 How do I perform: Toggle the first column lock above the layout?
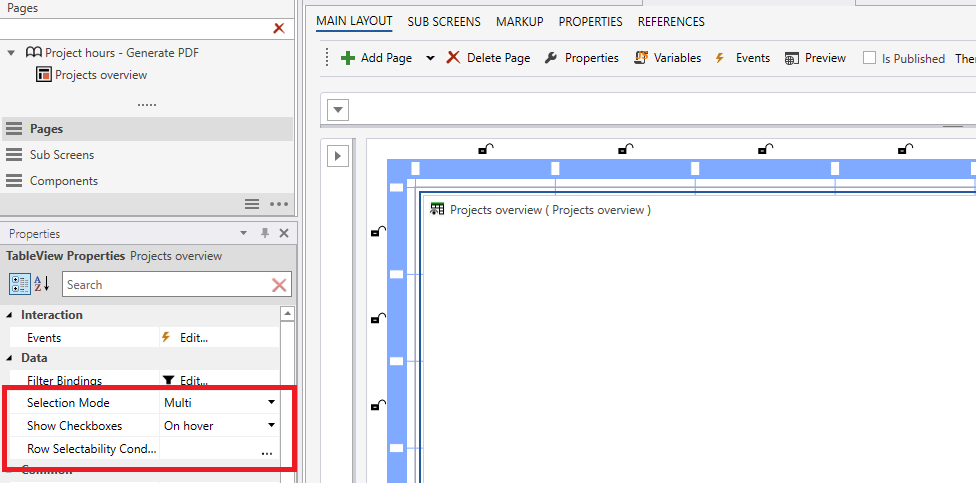tap(485, 149)
